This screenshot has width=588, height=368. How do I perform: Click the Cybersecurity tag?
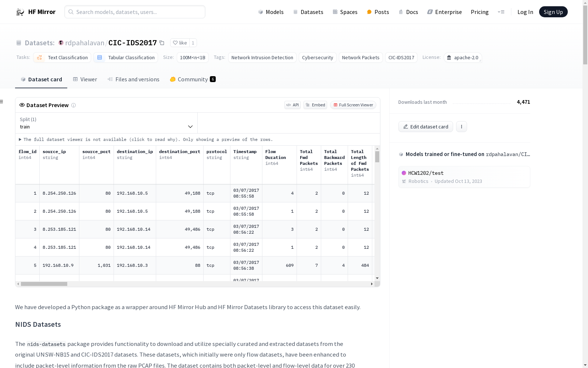(x=318, y=57)
